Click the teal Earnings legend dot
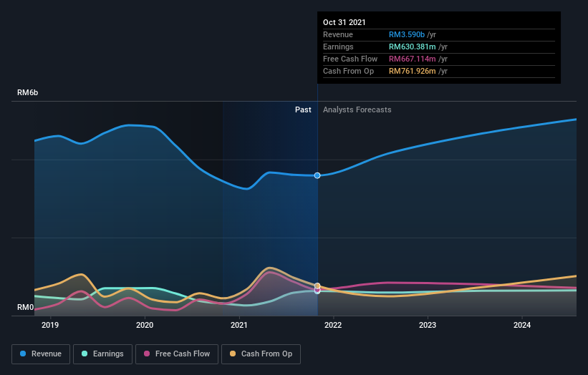The width and height of the screenshot is (588, 375). (85, 354)
